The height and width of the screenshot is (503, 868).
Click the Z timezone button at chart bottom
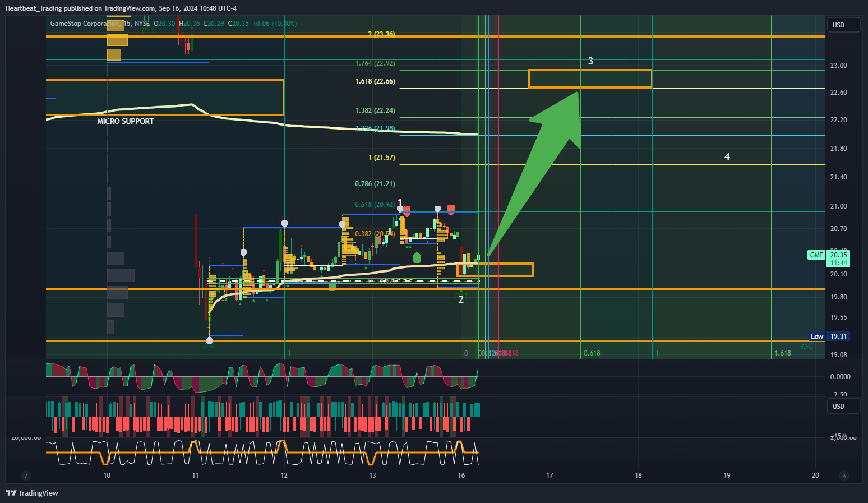(x=26, y=476)
